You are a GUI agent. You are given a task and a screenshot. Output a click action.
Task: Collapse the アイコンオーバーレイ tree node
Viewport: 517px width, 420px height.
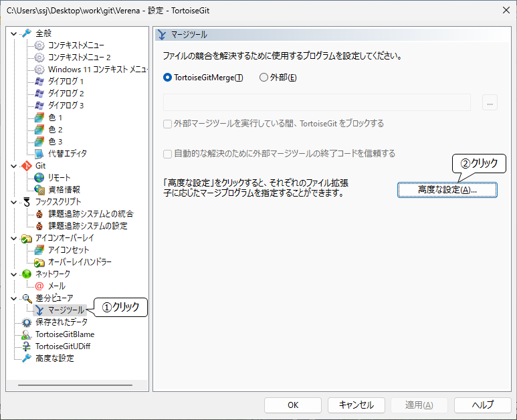[x=14, y=238]
